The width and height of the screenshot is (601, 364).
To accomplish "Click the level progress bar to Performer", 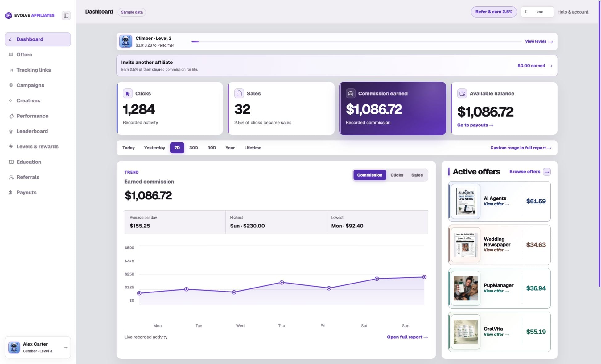I will coord(356,41).
